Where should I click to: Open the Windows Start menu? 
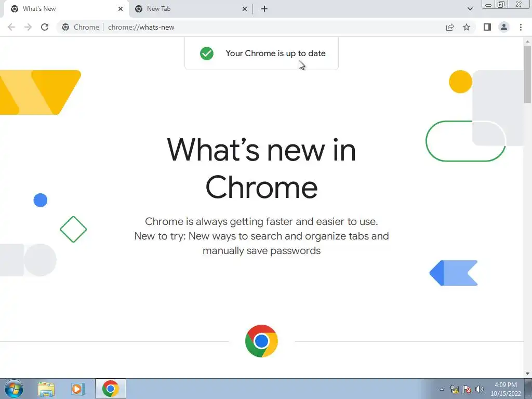pos(14,389)
